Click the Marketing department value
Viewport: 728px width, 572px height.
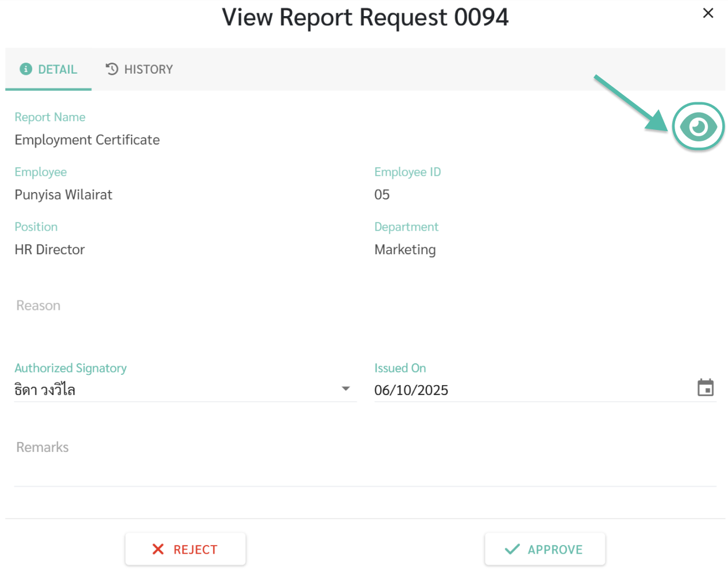pos(405,249)
